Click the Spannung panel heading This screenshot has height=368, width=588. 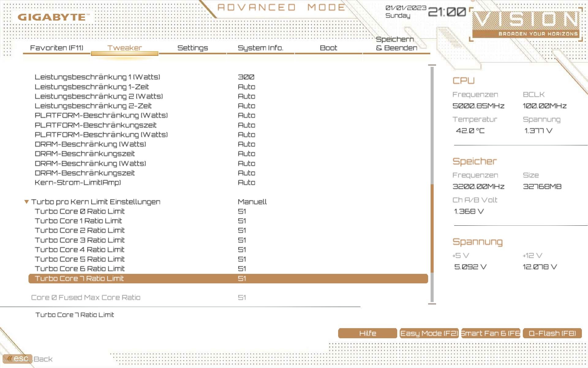[x=478, y=242]
